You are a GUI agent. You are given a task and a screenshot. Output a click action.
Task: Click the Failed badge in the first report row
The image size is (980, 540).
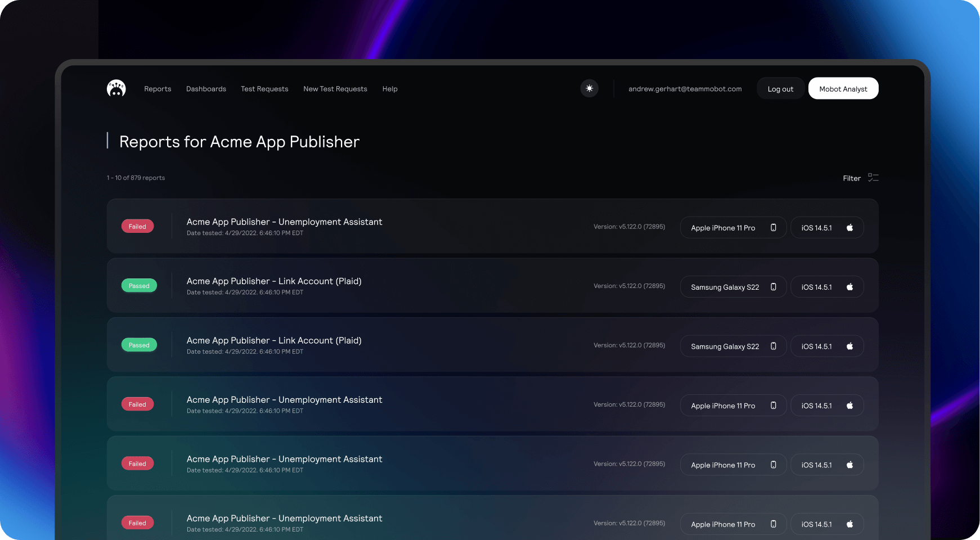tap(137, 226)
